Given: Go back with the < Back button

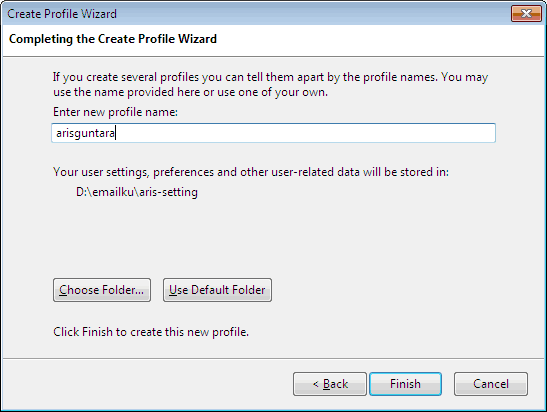Looking at the screenshot, I should (330, 384).
